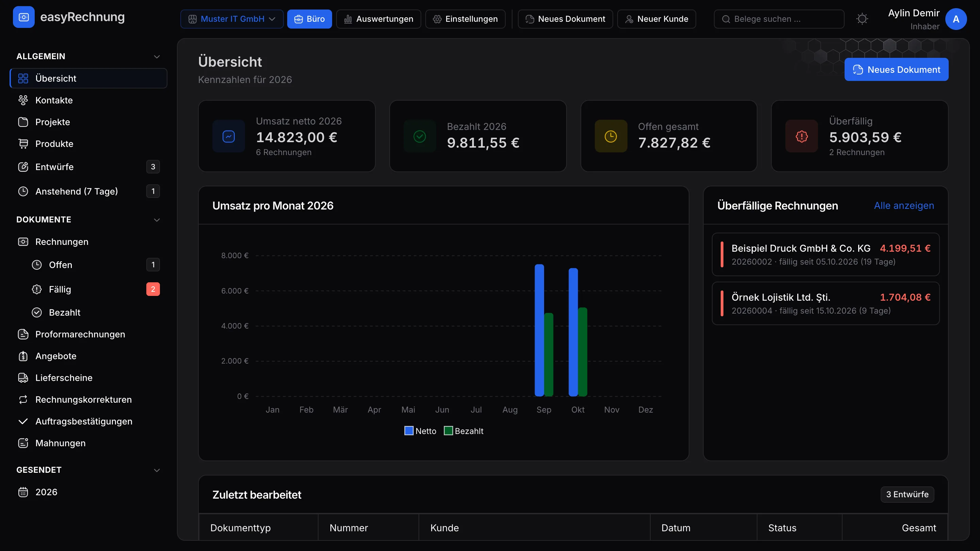Switch to the Auswertungen tab
The width and height of the screenshot is (980, 551).
[378, 19]
